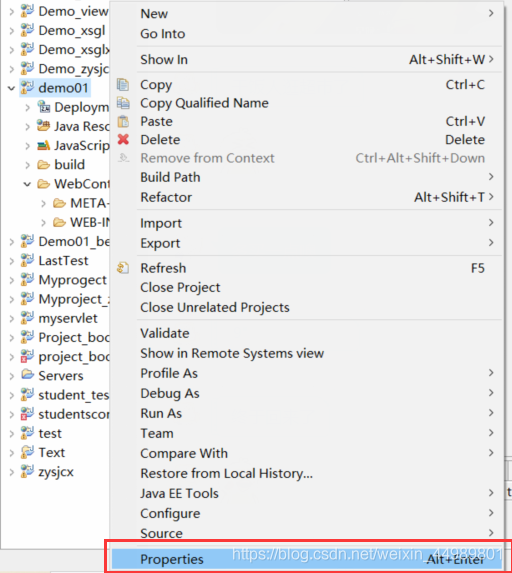Select Close Unrelated Projects
The height and width of the screenshot is (573, 512).
307,307
